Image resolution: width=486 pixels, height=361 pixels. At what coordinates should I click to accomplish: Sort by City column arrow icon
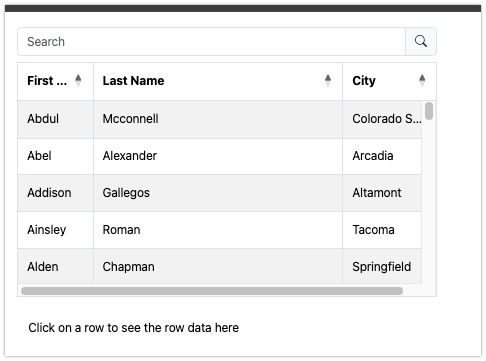tap(422, 80)
